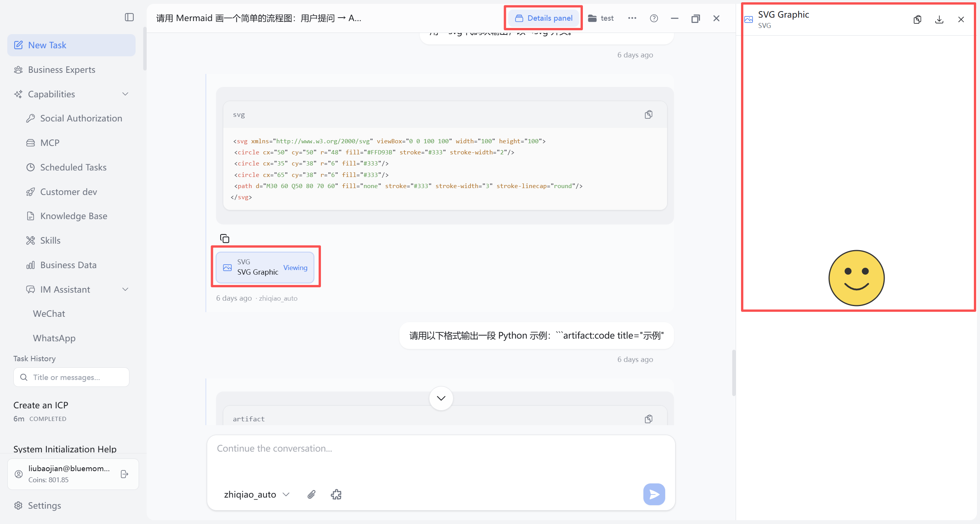Open the more options ellipsis menu
The image size is (980, 524).
(x=632, y=18)
